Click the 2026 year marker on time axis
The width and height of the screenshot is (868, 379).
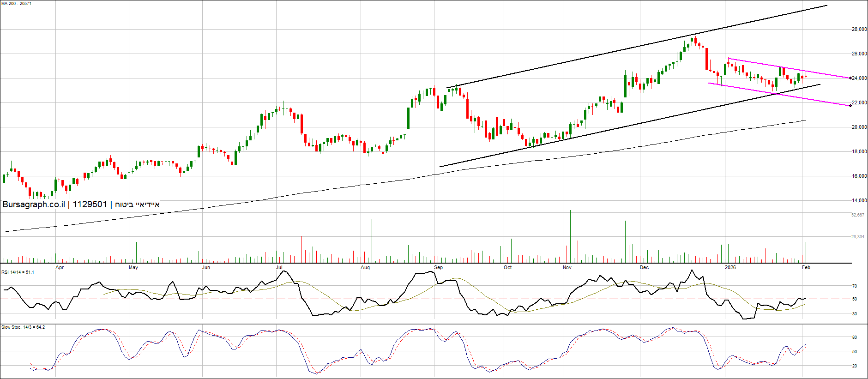click(730, 267)
